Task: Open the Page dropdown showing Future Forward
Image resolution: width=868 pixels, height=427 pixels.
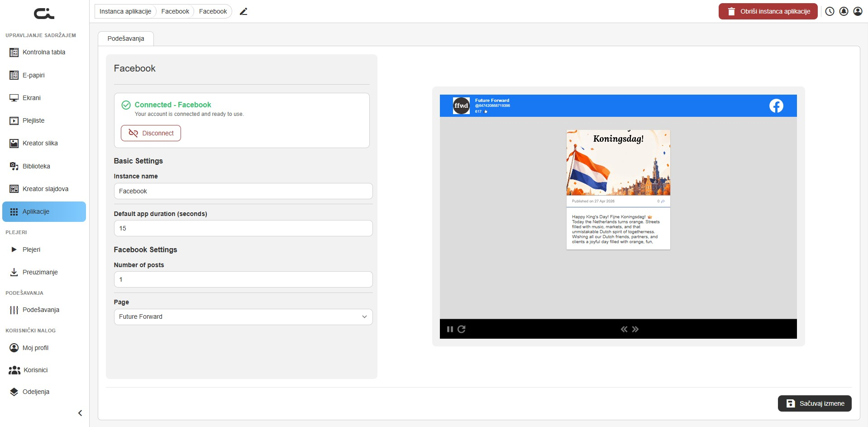Action: (x=243, y=317)
